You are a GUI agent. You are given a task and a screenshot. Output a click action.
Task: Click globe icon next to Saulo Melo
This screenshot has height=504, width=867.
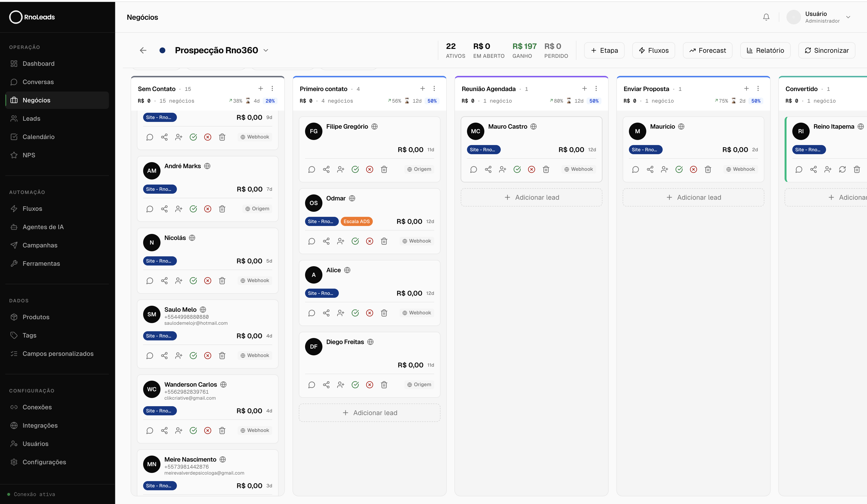(x=203, y=310)
